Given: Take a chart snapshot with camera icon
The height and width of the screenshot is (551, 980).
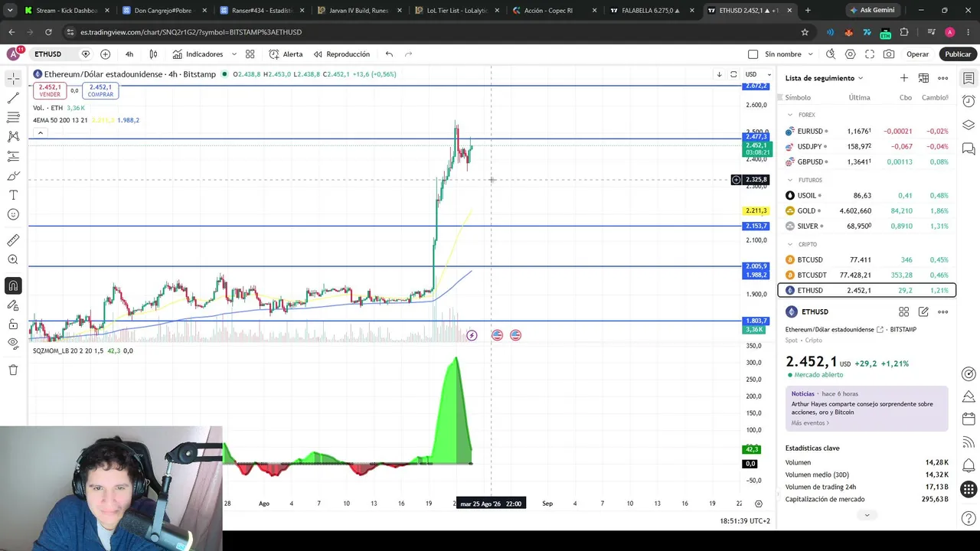Looking at the screenshot, I should pos(889,54).
